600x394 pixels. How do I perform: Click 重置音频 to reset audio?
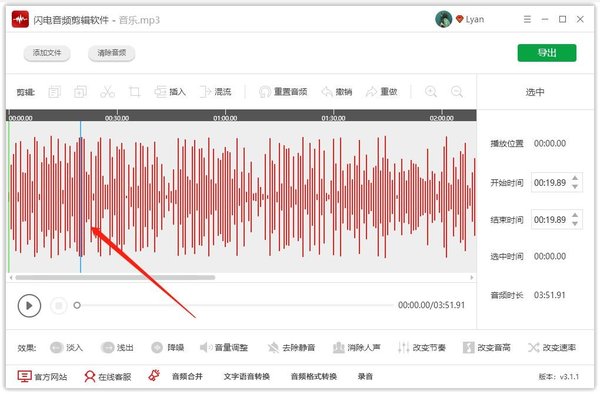pos(283,92)
